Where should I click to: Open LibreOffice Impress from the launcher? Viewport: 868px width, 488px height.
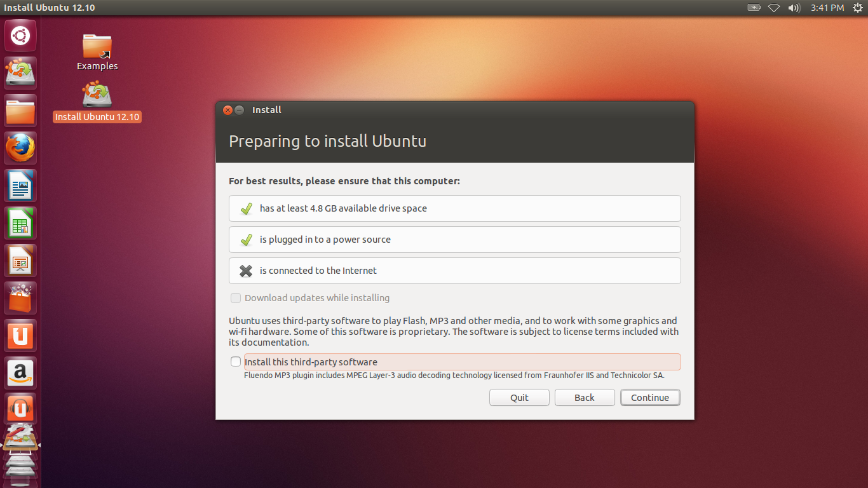click(20, 261)
